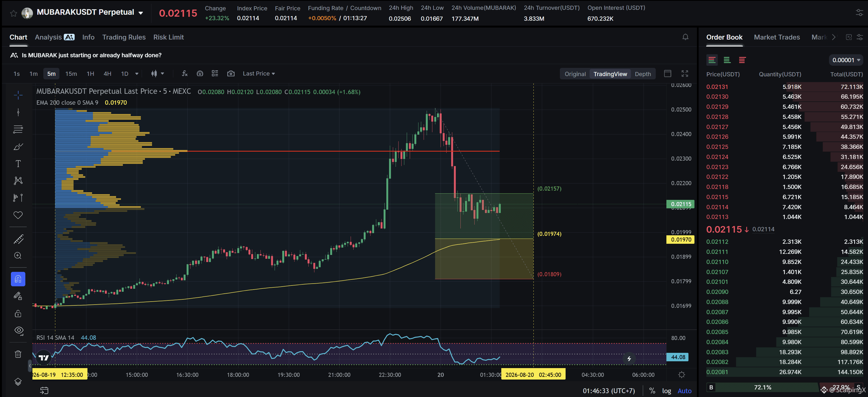Screen dimensions: 868x397
Task: Show only asks in the order book
Action: coord(742,60)
